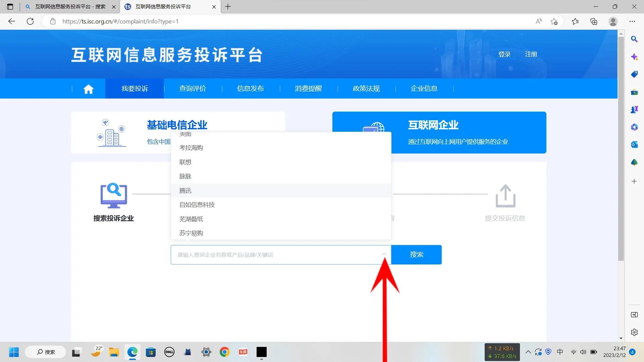Select the 查询评价 navigation item
Viewport: 644px width, 362px height.
193,88
